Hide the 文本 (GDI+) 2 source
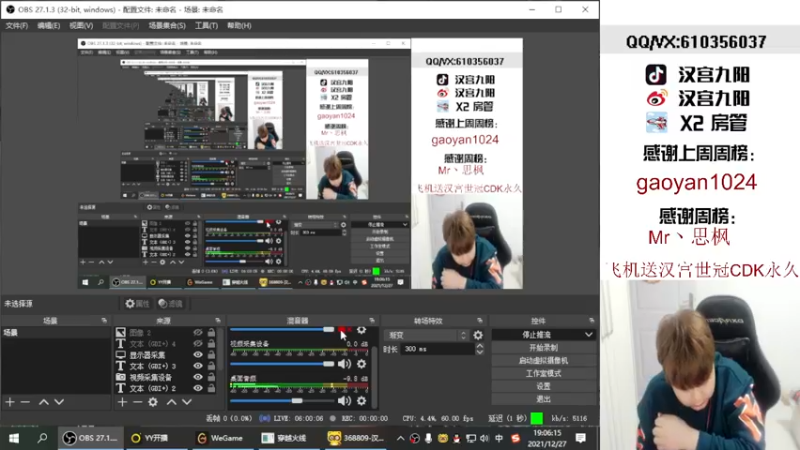Screen dimensions: 800x450 (x=197, y=388)
